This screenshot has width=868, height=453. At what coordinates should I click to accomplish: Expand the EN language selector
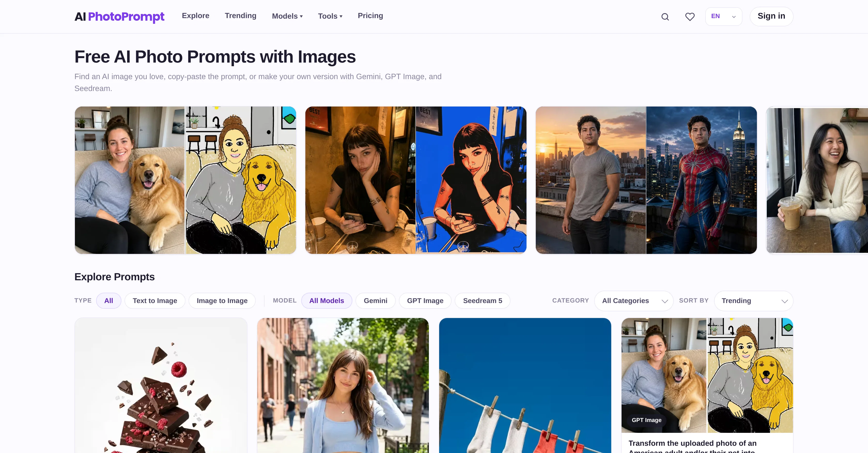tap(723, 17)
